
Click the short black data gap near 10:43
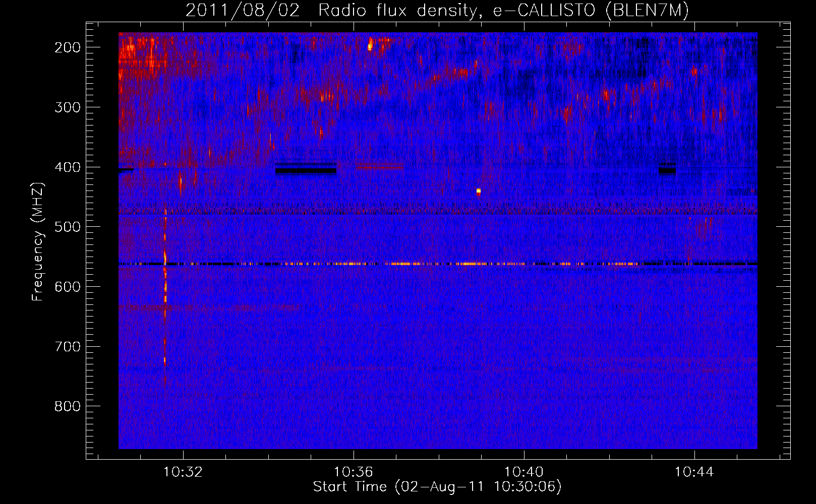[x=667, y=170]
